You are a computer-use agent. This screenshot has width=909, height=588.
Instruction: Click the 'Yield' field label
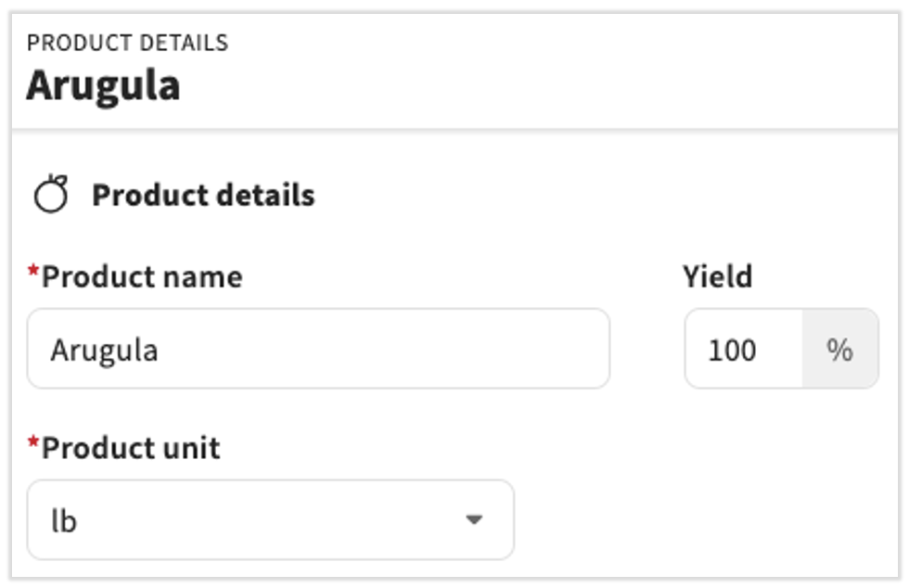click(x=717, y=276)
